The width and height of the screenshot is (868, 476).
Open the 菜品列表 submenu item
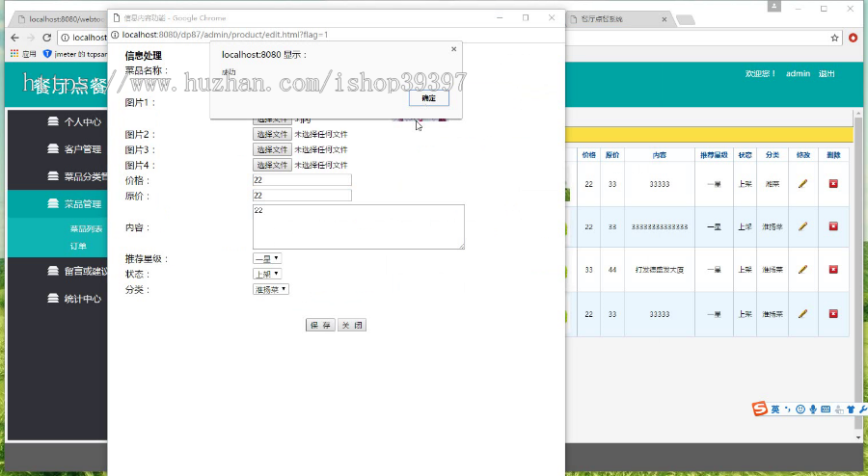click(86, 229)
